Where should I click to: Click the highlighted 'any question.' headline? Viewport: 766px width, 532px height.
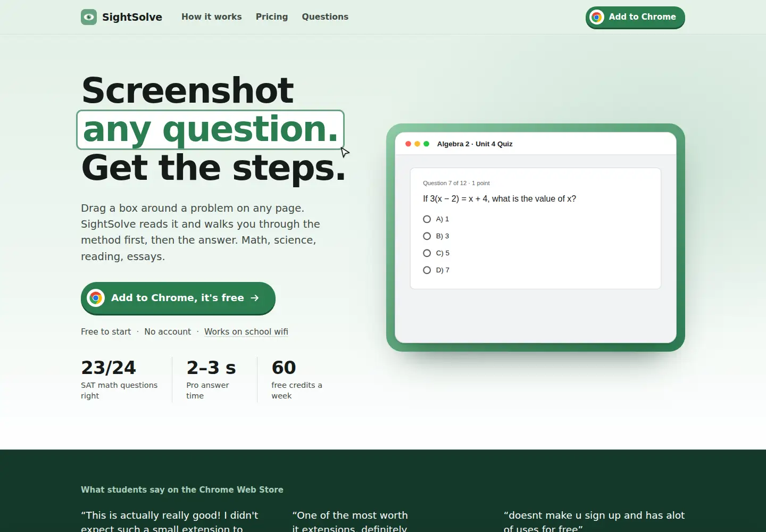point(211,130)
